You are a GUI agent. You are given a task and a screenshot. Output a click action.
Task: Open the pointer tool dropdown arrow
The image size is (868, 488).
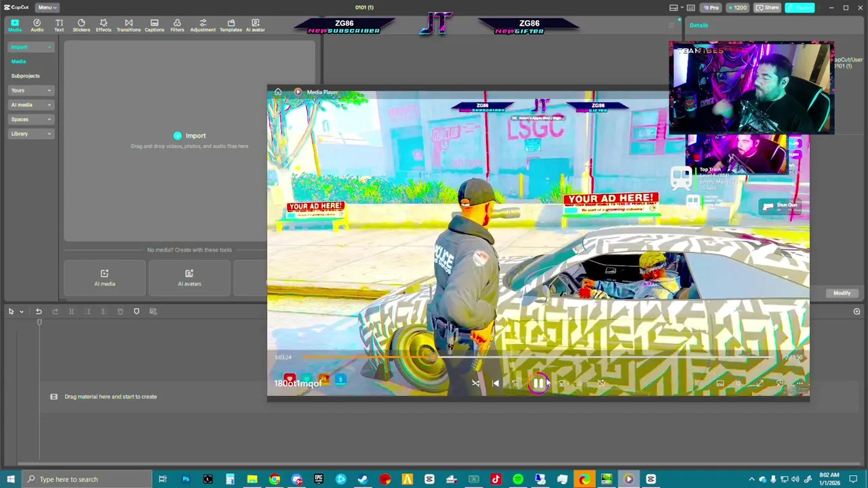point(21,312)
